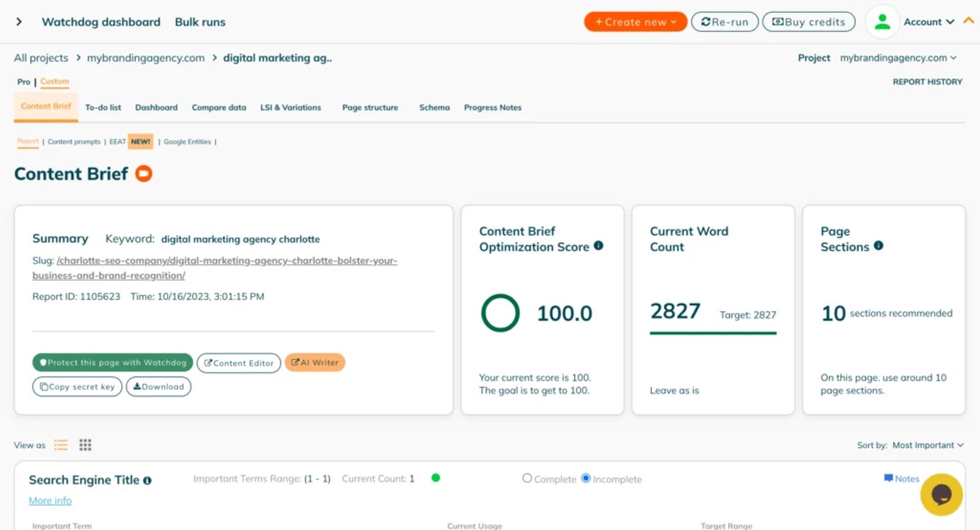Switch to the Dashboard tab
This screenshot has width=980, height=530.
click(x=156, y=107)
